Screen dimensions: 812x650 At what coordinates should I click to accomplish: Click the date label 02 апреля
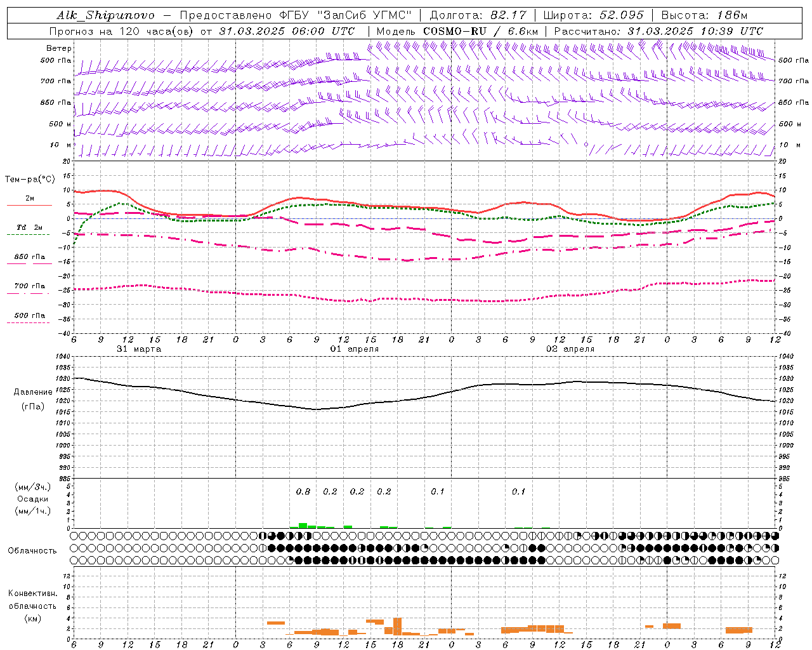(x=570, y=349)
